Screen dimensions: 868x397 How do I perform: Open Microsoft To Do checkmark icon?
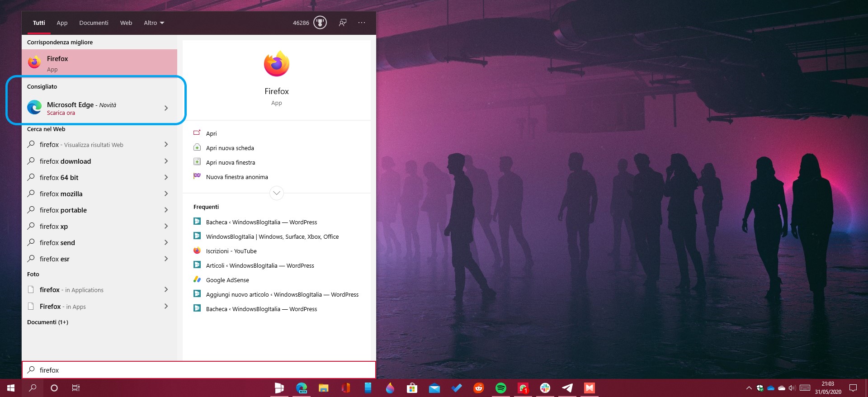tap(457, 388)
